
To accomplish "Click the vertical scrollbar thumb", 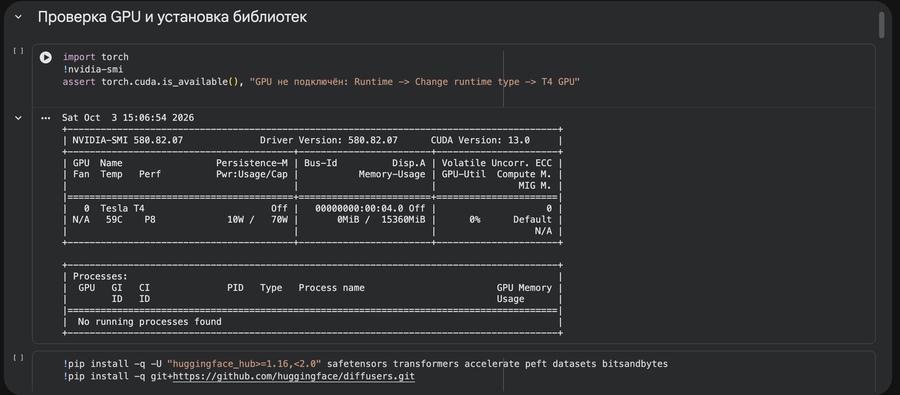I will (882, 24).
